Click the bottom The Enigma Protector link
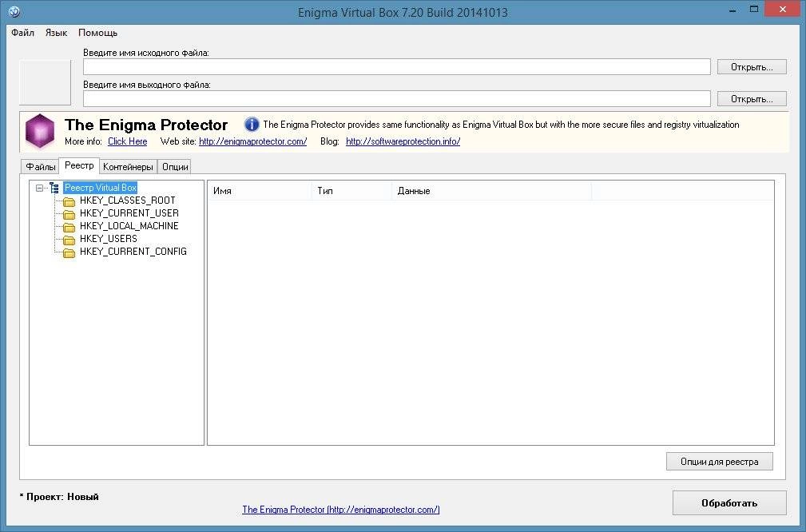 [341, 510]
